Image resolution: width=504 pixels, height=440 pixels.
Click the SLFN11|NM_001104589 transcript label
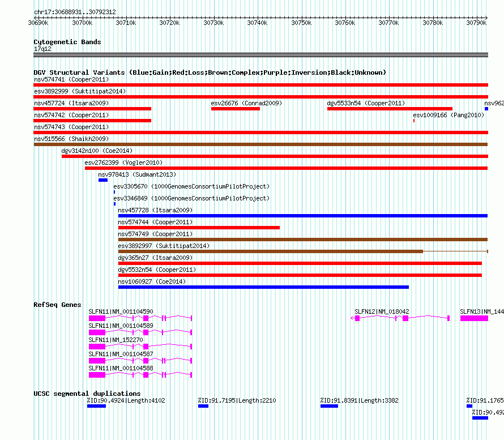pos(121,326)
